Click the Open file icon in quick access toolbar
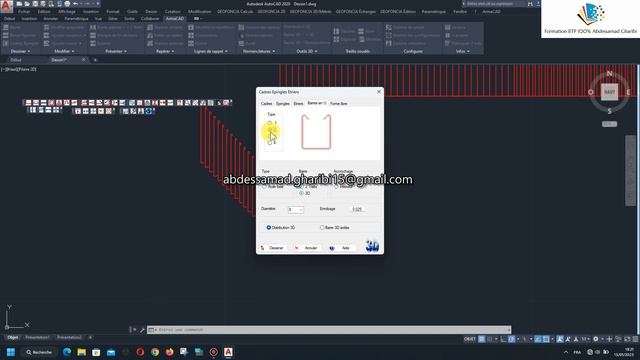 pyautogui.click(x=27, y=4)
